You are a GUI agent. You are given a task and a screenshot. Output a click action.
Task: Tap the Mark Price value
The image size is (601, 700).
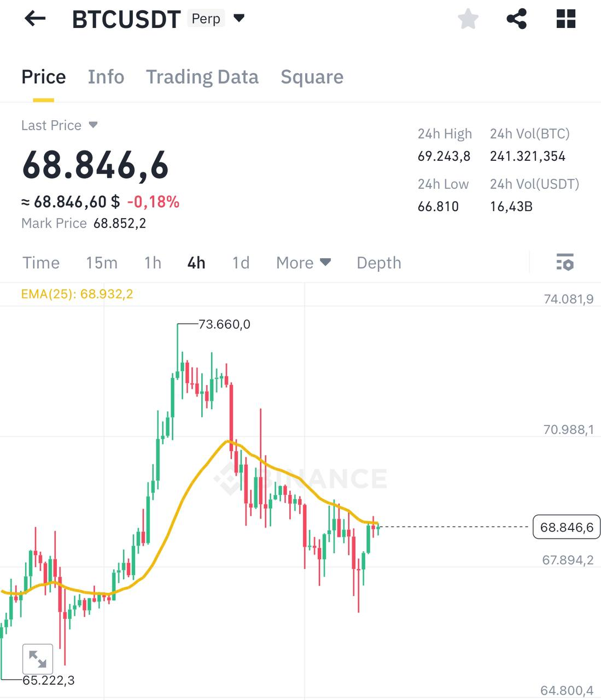pyautogui.click(x=120, y=223)
